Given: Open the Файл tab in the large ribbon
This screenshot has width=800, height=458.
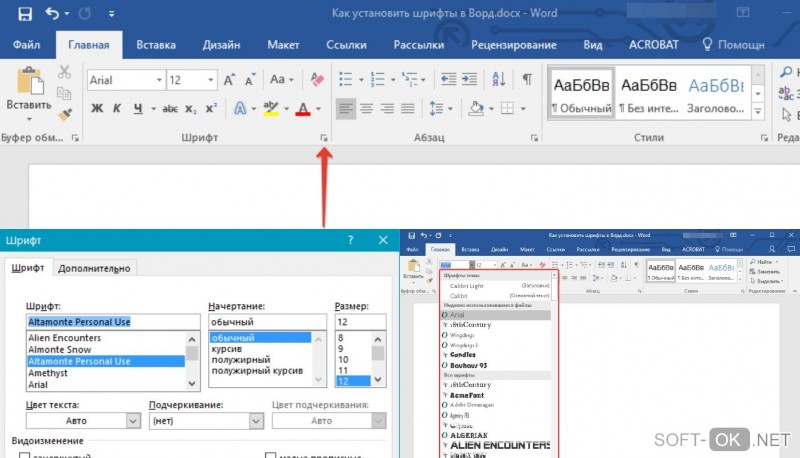Looking at the screenshot, I should pyautogui.click(x=27, y=45).
